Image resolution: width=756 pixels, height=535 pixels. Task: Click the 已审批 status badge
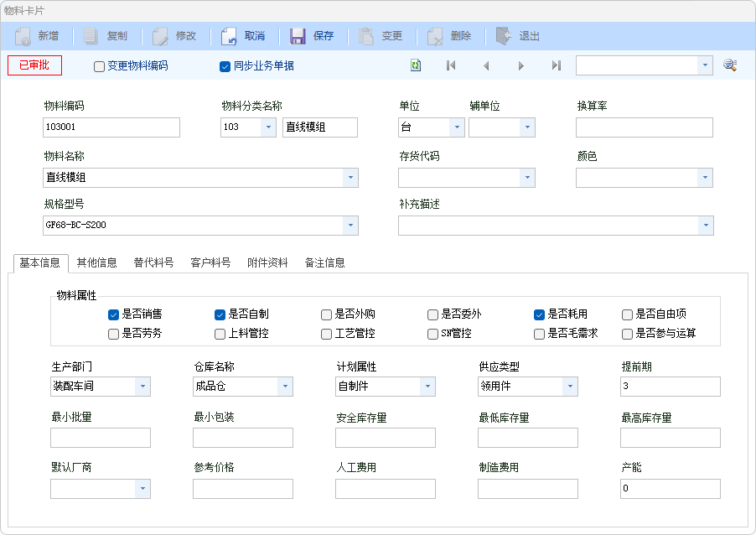pyautogui.click(x=34, y=65)
